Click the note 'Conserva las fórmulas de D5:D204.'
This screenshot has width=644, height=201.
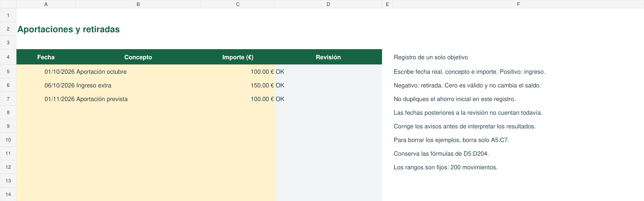tap(441, 154)
